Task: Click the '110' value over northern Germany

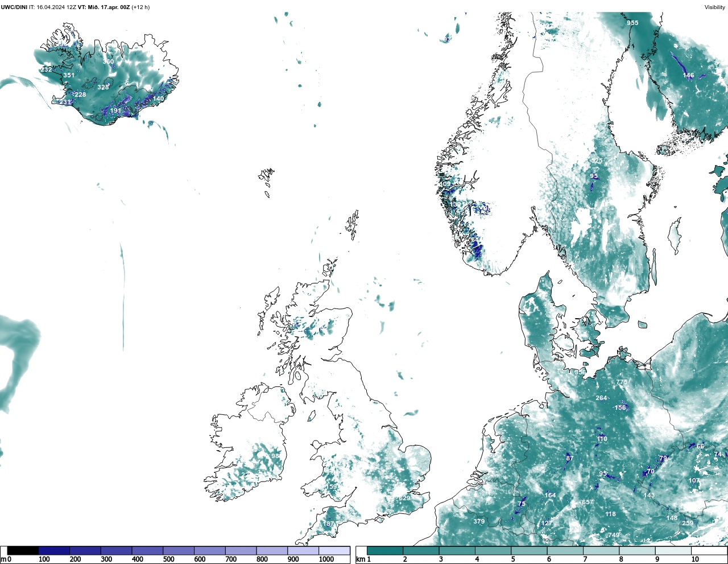Action: click(602, 439)
